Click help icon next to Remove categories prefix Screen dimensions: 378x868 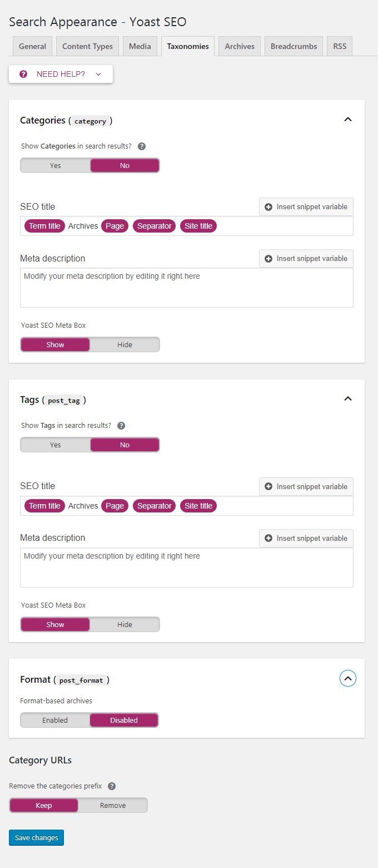(x=112, y=786)
